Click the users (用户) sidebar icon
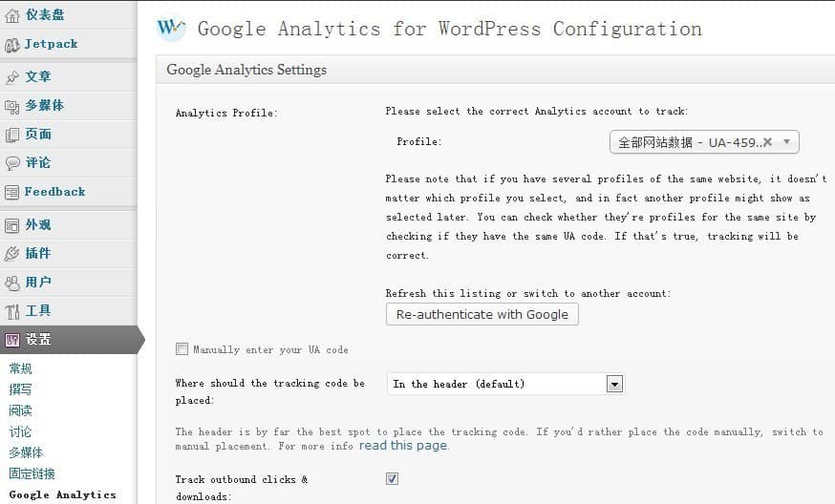Image resolution: width=835 pixels, height=504 pixels. (12, 283)
